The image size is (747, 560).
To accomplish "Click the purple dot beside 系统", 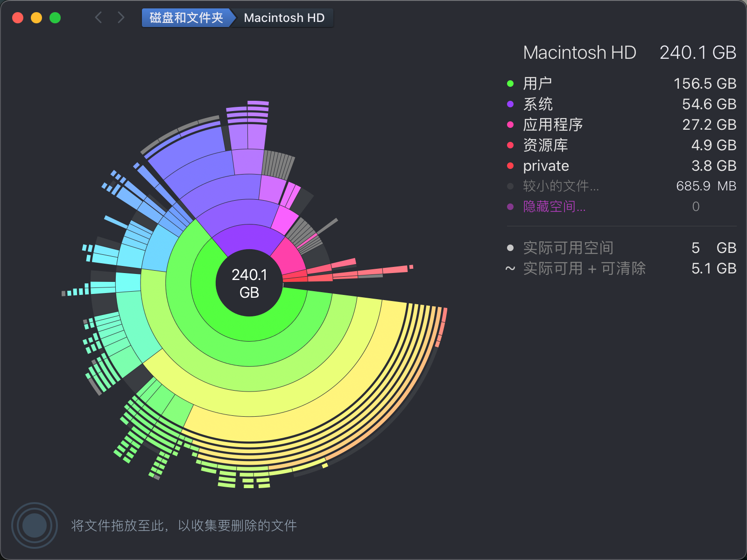I will (x=510, y=104).
